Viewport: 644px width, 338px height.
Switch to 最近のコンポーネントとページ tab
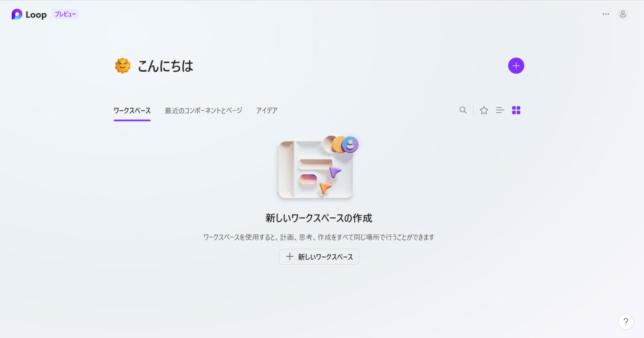(203, 110)
